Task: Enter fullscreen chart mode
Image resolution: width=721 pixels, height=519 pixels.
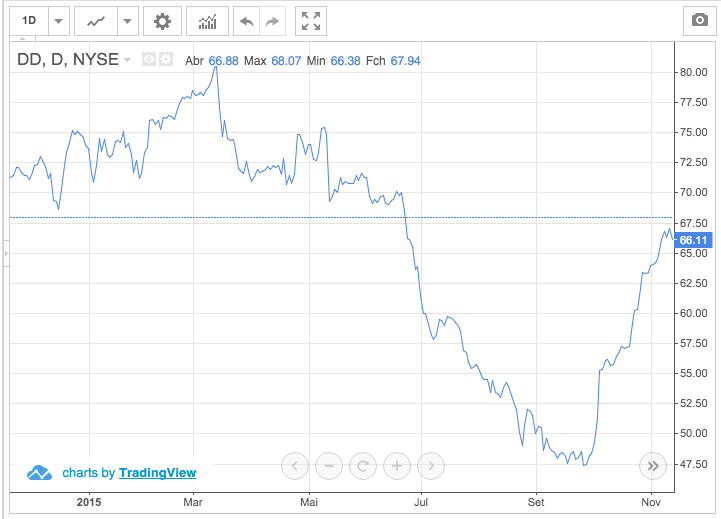Action: (x=311, y=20)
